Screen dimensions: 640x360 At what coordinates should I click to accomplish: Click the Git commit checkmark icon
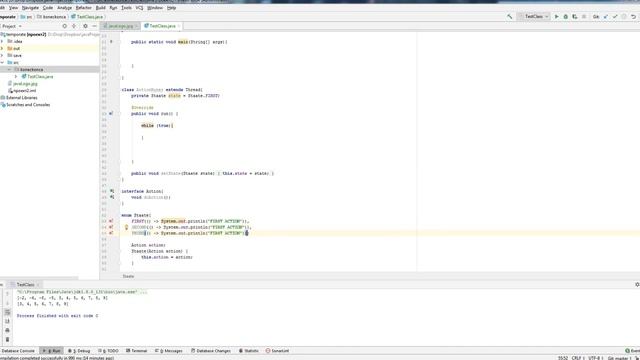(x=615, y=17)
